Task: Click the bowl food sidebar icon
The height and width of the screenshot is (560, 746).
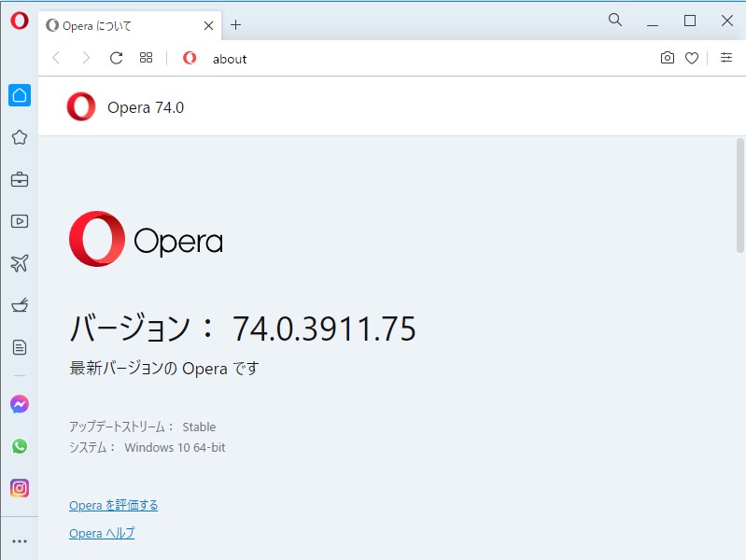Action: pyautogui.click(x=20, y=305)
